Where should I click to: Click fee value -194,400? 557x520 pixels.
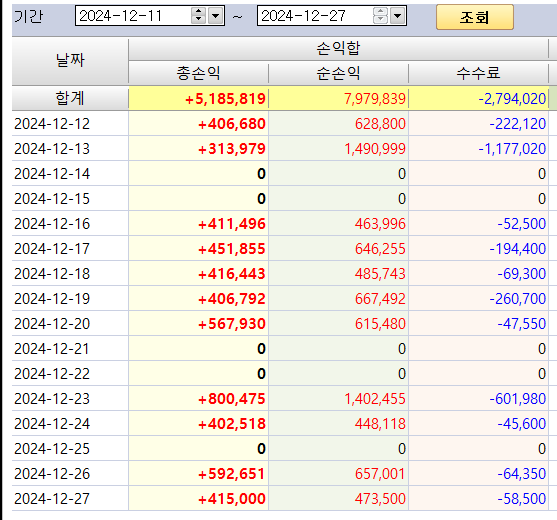[x=518, y=249]
